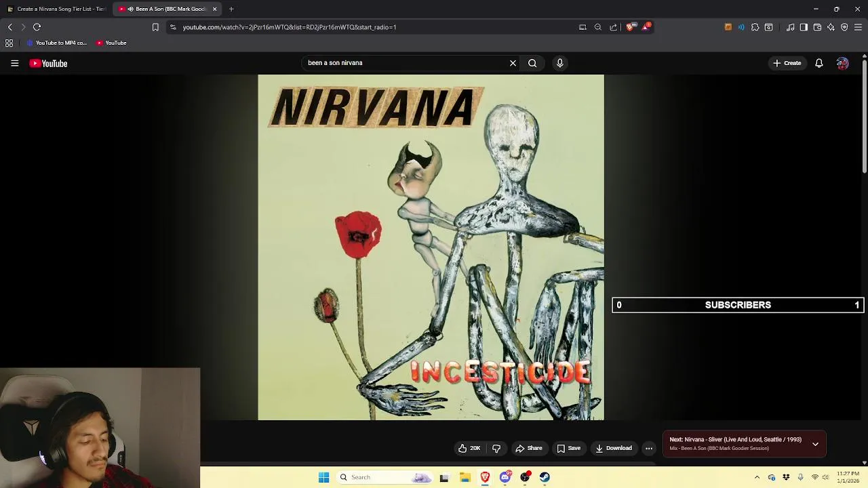Open the account avatar menu

(842, 63)
